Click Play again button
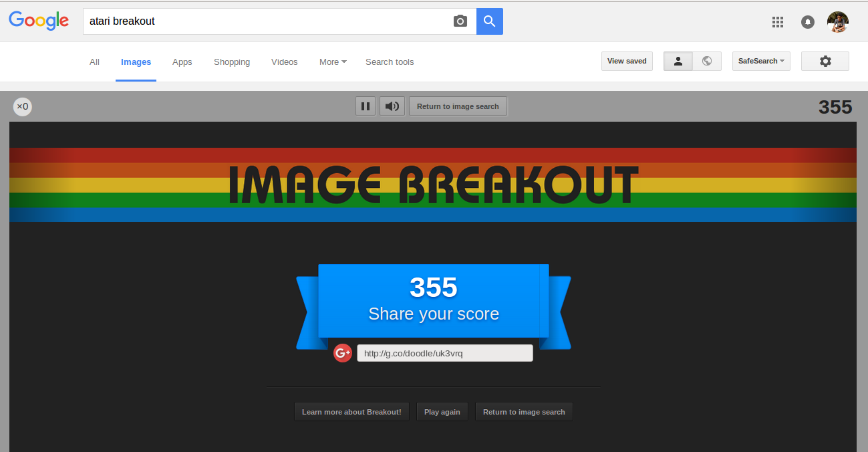 [x=442, y=412]
